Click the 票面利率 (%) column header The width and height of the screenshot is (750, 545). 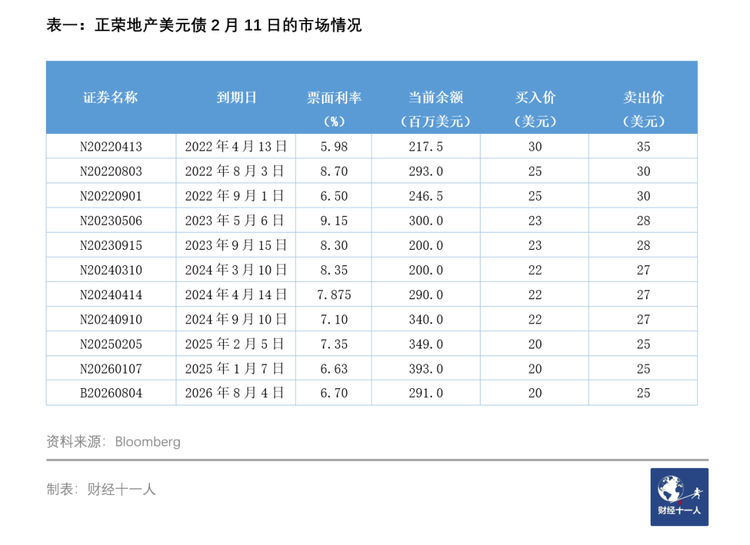pyautogui.click(x=334, y=109)
